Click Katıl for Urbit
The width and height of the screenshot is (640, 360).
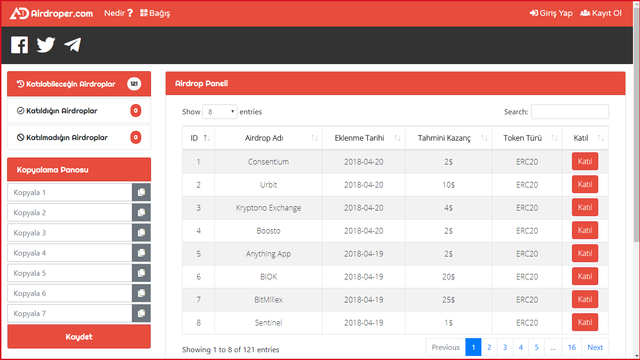click(x=585, y=184)
